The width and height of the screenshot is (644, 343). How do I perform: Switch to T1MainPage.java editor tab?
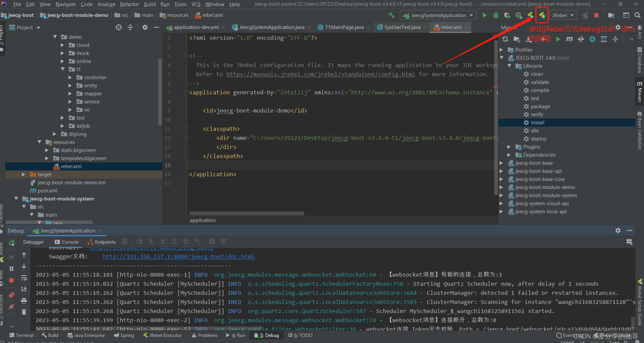(344, 27)
